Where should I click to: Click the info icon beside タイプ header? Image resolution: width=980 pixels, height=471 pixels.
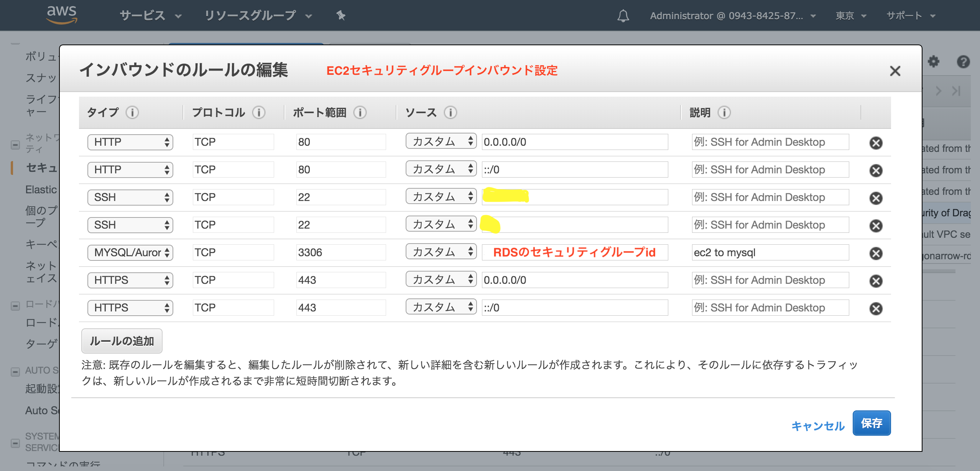coord(132,112)
